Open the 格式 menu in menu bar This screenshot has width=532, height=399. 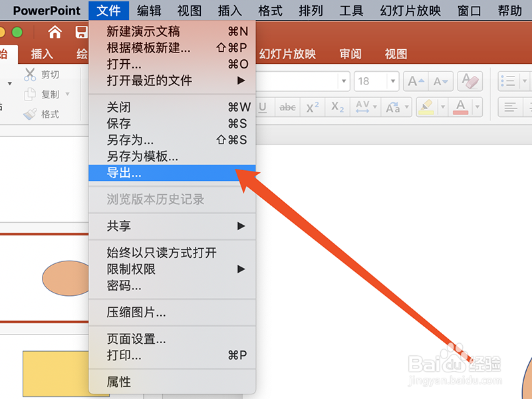pyautogui.click(x=271, y=11)
